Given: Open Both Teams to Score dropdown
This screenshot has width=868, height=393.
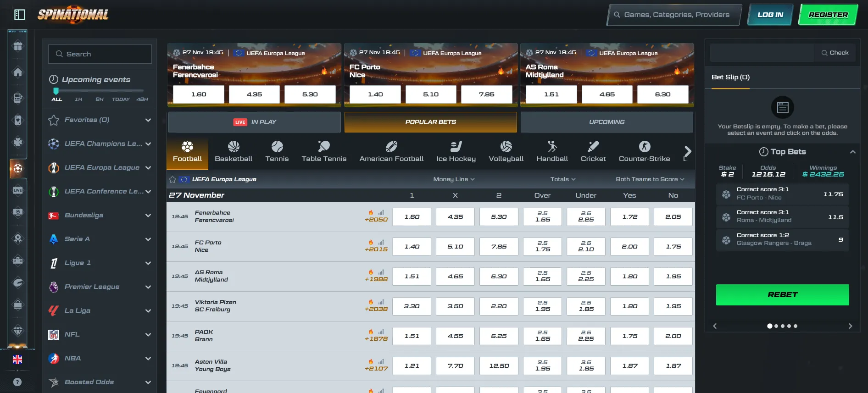Looking at the screenshot, I should click(x=650, y=179).
